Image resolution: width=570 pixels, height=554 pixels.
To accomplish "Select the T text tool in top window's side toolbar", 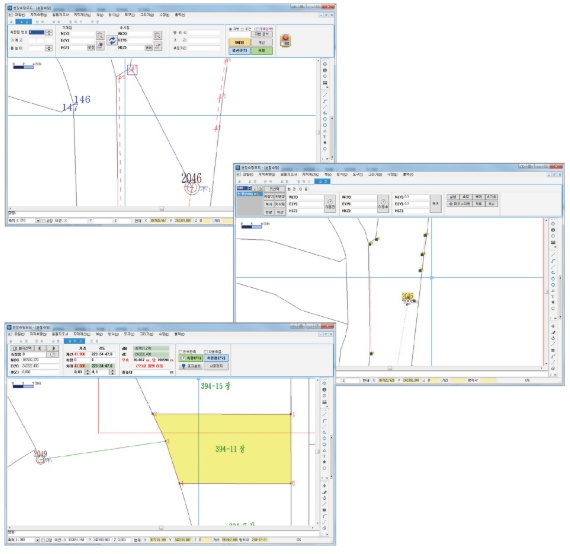I will tap(325, 137).
